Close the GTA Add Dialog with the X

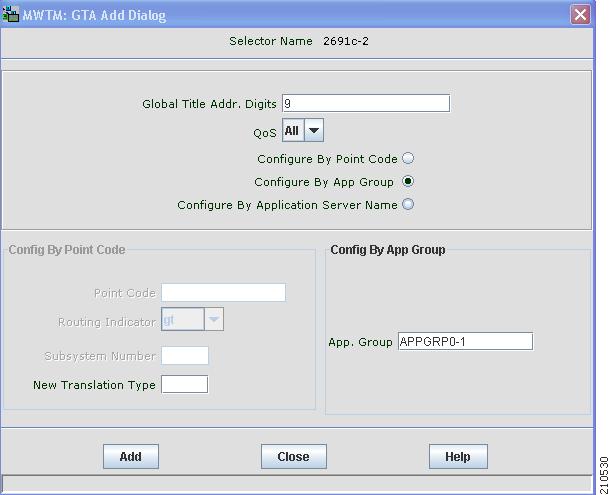(x=580, y=15)
